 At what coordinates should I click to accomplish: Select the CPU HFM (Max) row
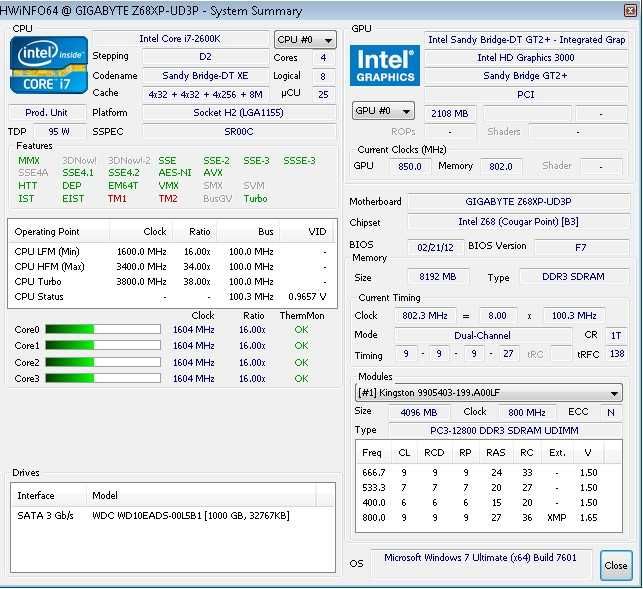click(172, 267)
